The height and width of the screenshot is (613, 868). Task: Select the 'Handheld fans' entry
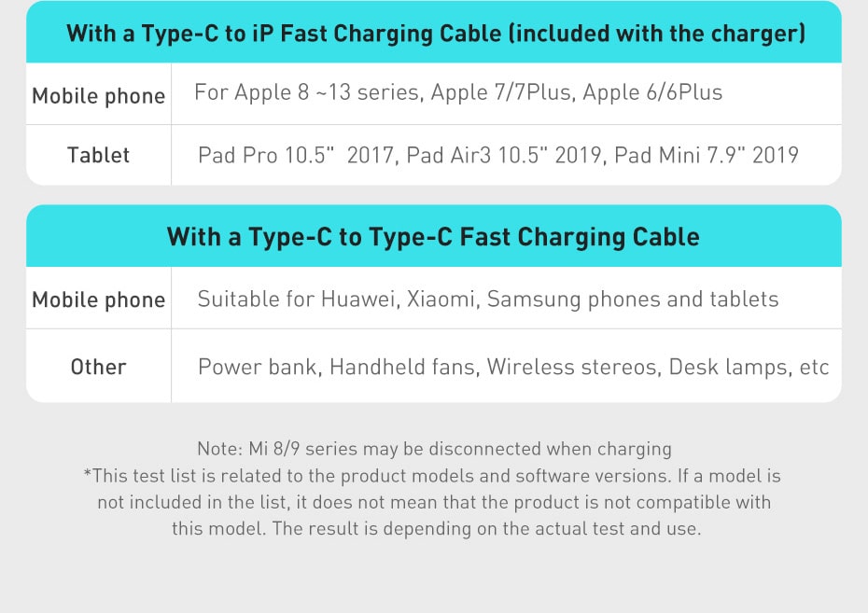(x=402, y=367)
